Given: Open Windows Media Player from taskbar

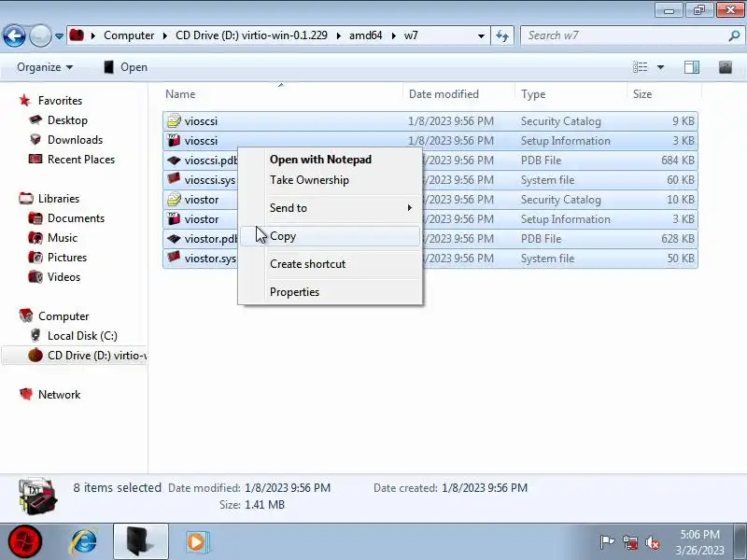Looking at the screenshot, I should coord(197,541).
